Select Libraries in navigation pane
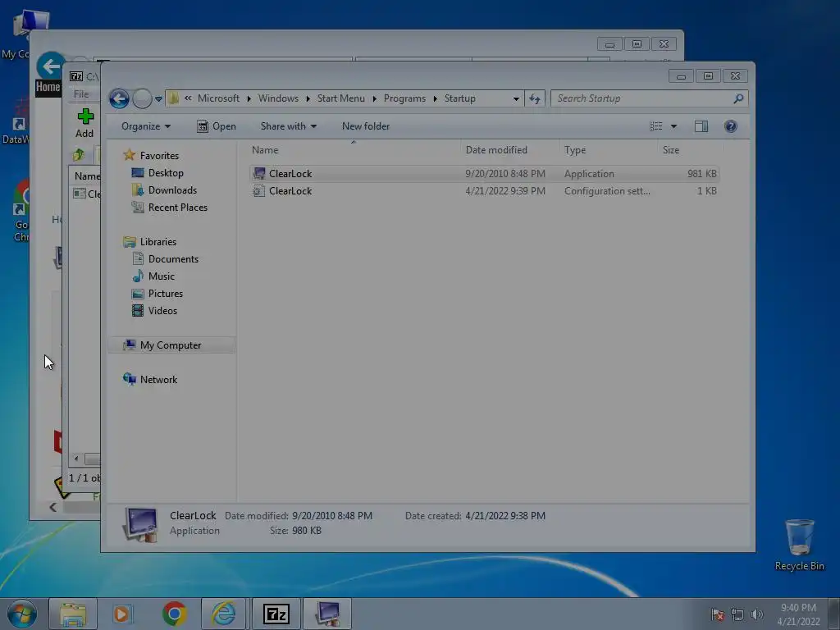The image size is (840, 630). coord(157,242)
